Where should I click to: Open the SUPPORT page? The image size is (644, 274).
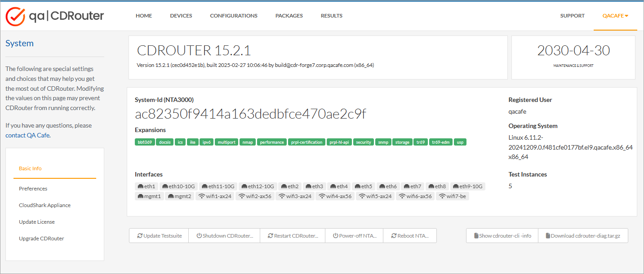pos(573,16)
